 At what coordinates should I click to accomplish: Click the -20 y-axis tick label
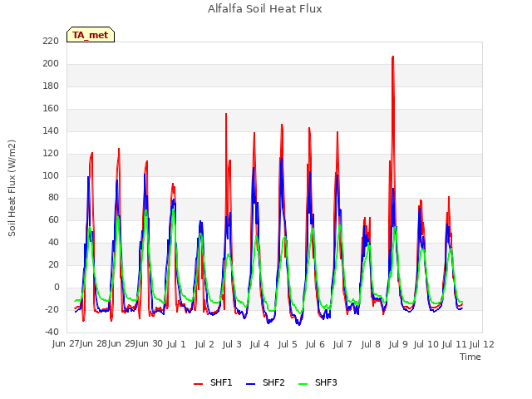coord(52,309)
